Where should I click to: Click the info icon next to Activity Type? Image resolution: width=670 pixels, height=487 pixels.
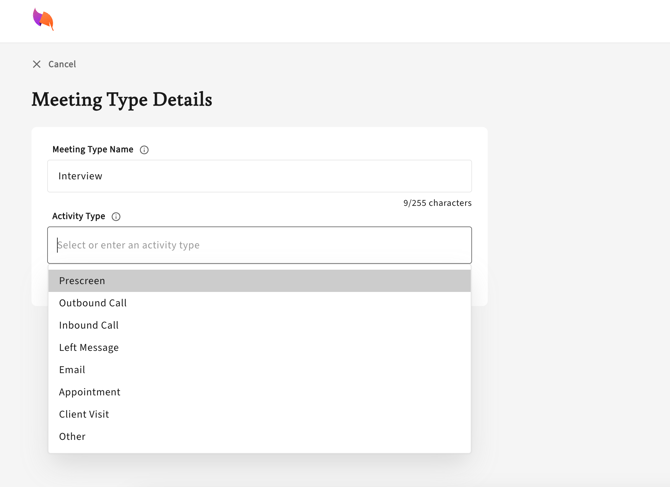click(x=116, y=216)
